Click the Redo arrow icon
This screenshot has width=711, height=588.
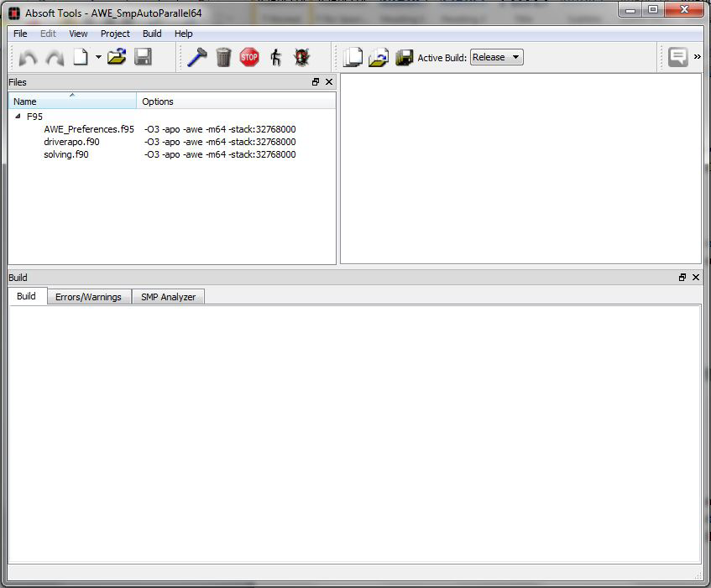click(55, 58)
